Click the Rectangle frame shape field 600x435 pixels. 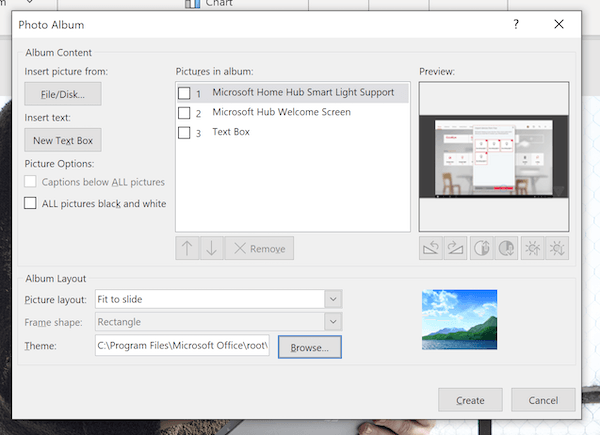pyautogui.click(x=218, y=321)
